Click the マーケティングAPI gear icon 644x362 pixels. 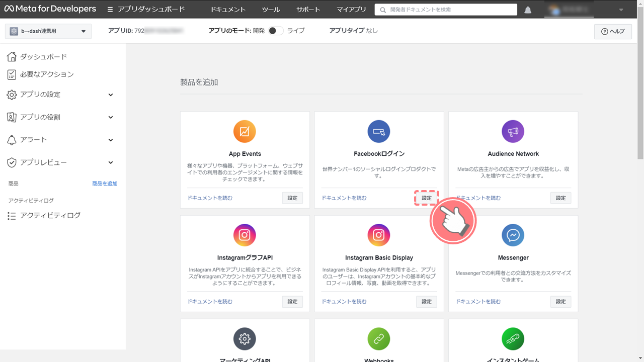coord(245,339)
